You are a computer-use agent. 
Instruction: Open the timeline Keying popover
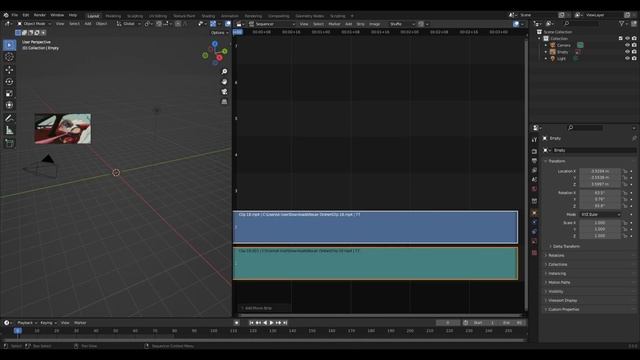(x=48, y=323)
